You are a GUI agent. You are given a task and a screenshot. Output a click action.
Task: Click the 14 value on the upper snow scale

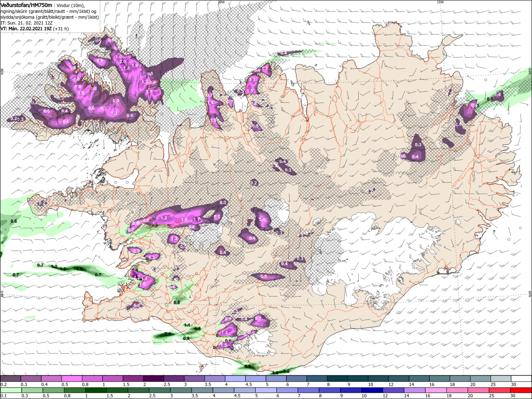pos(411,384)
